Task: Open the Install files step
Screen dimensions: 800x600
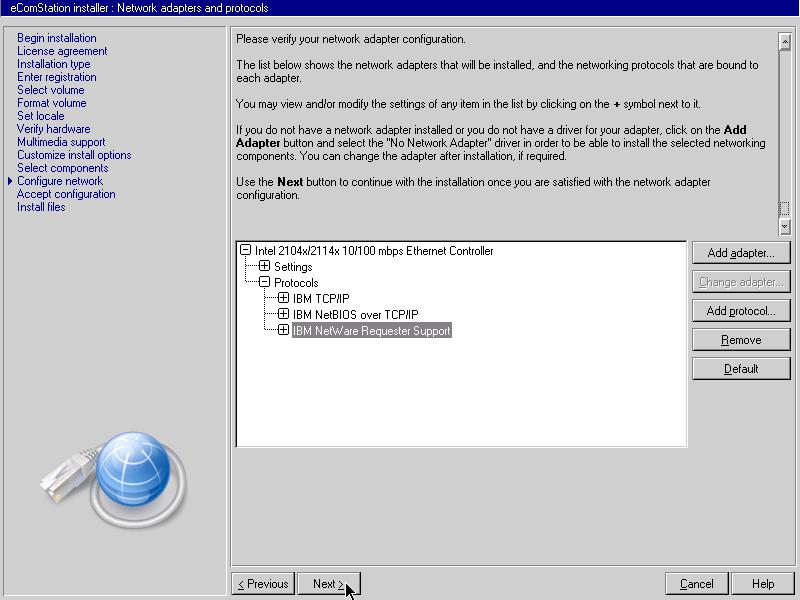Action: [x=41, y=207]
